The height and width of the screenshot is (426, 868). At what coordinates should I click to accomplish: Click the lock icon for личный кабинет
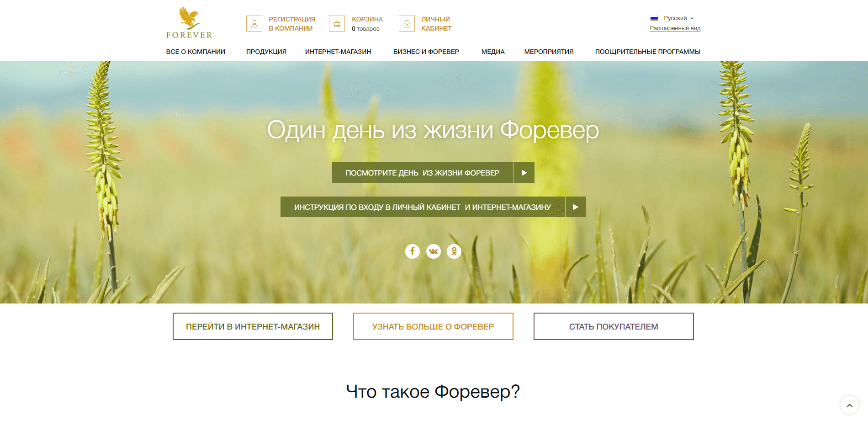click(406, 23)
